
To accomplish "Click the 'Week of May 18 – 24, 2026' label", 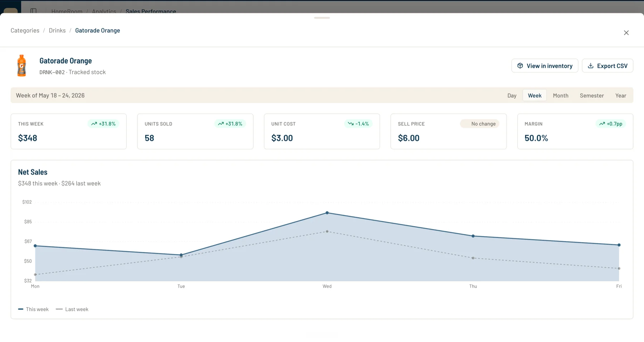I will click(50, 96).
